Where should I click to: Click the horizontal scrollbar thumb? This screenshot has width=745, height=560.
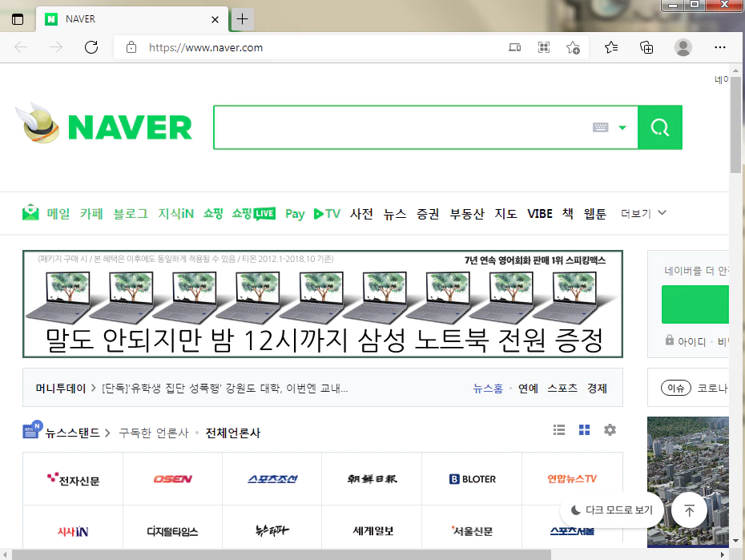coord(281,554)
